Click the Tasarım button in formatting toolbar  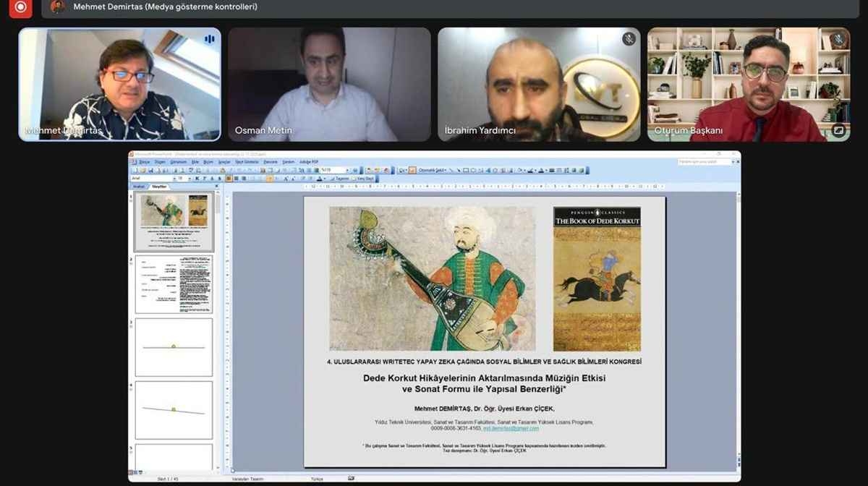pyautogui.click(x=340, y=179)
